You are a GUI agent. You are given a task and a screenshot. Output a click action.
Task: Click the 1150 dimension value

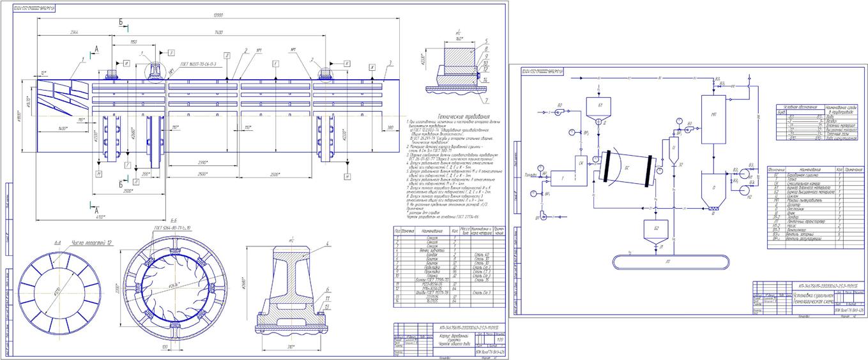[133, 41]
